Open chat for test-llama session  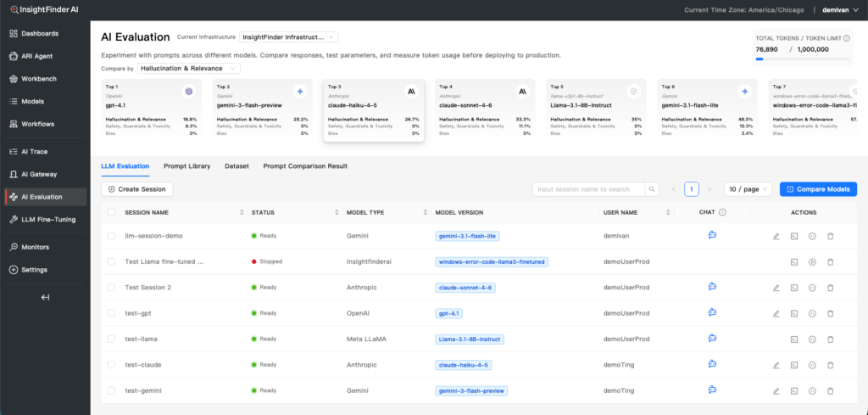[x=712, y=338]
